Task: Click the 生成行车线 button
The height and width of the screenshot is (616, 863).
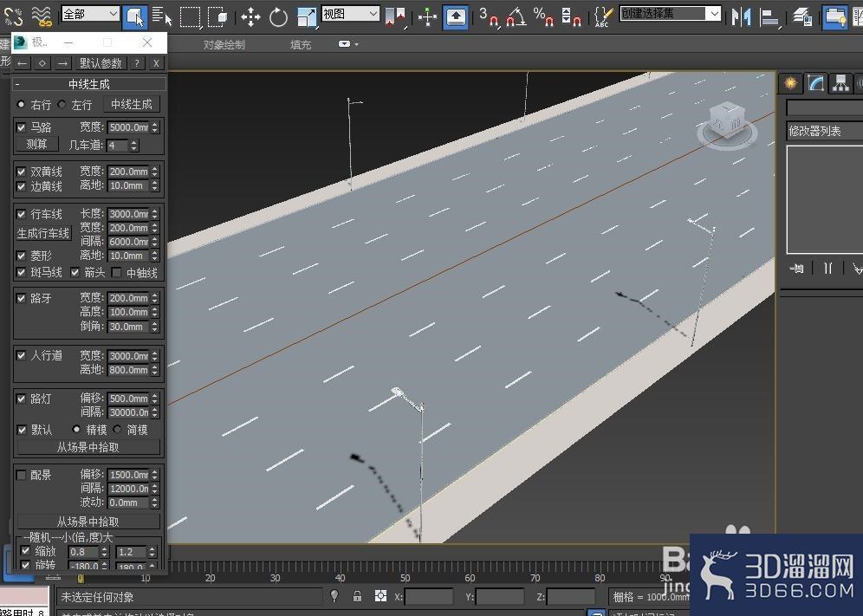Action: [43, 233]
